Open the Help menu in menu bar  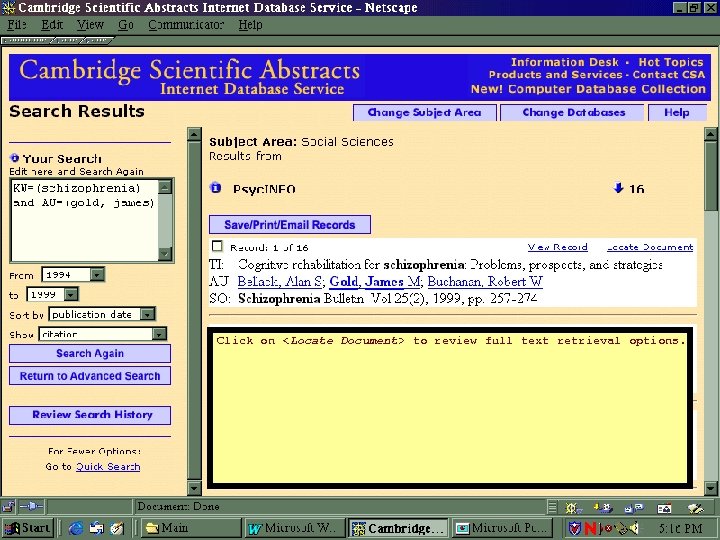coord(250,25)
